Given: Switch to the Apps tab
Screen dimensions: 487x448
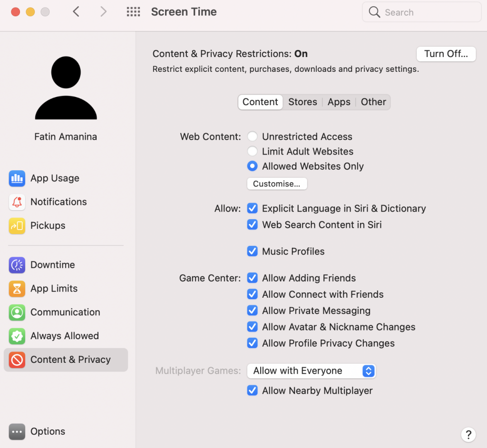Looking at the screenshot, I should pos(339,102).
